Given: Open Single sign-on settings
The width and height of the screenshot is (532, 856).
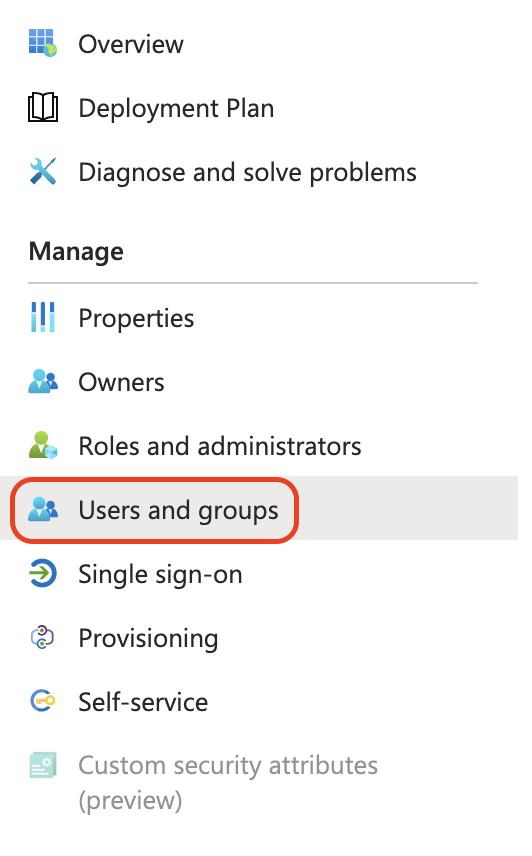Looking at the screenshot, I should 160,575.
